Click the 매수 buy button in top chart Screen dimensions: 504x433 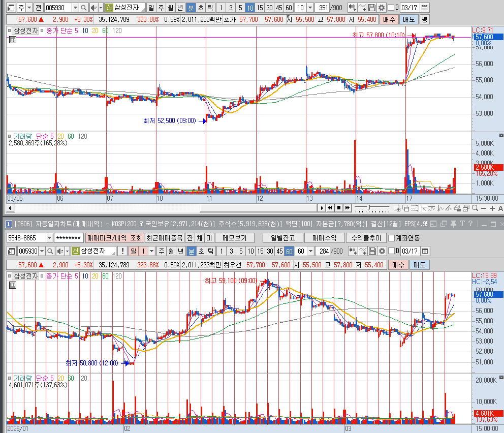(389, 19)
